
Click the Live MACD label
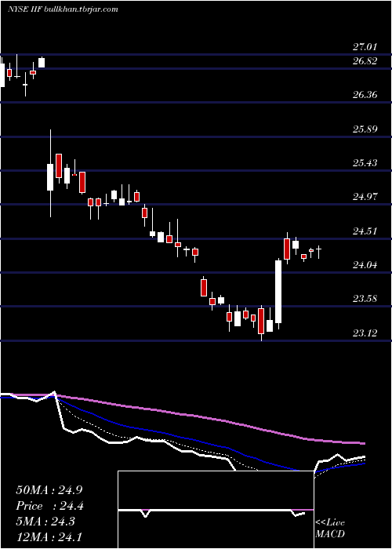click(x=330, y=528)
